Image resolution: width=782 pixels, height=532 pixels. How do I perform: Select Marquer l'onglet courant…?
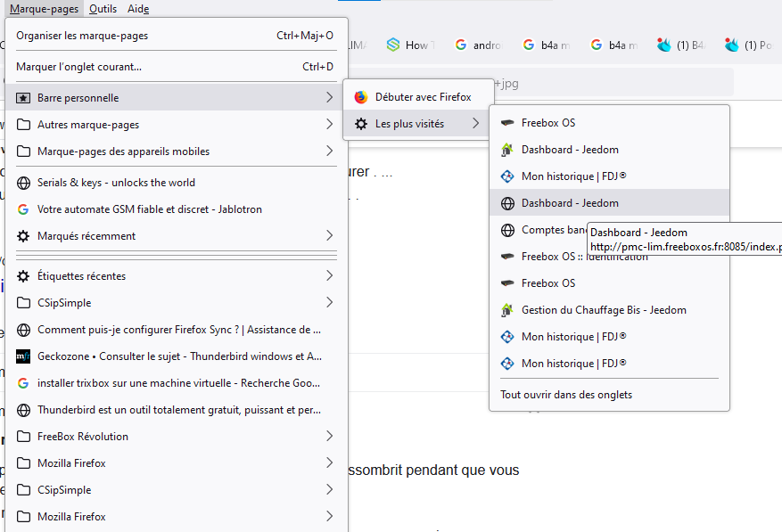coord(177,67)
